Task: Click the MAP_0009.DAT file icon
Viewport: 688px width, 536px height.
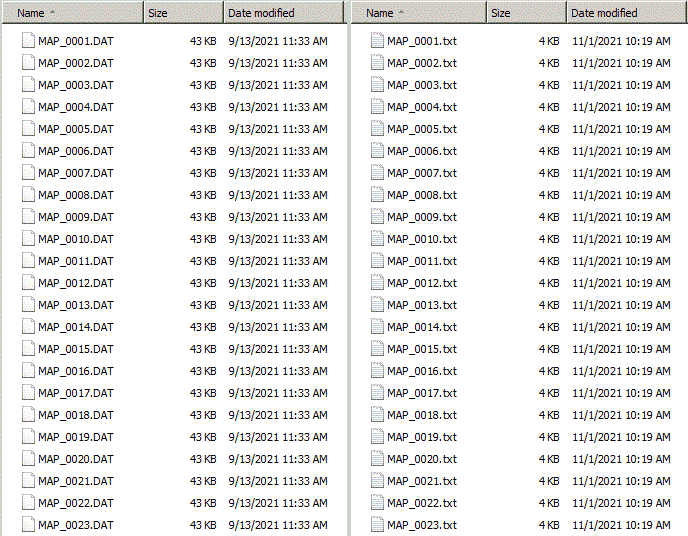Action: click(x=28, y=217)
